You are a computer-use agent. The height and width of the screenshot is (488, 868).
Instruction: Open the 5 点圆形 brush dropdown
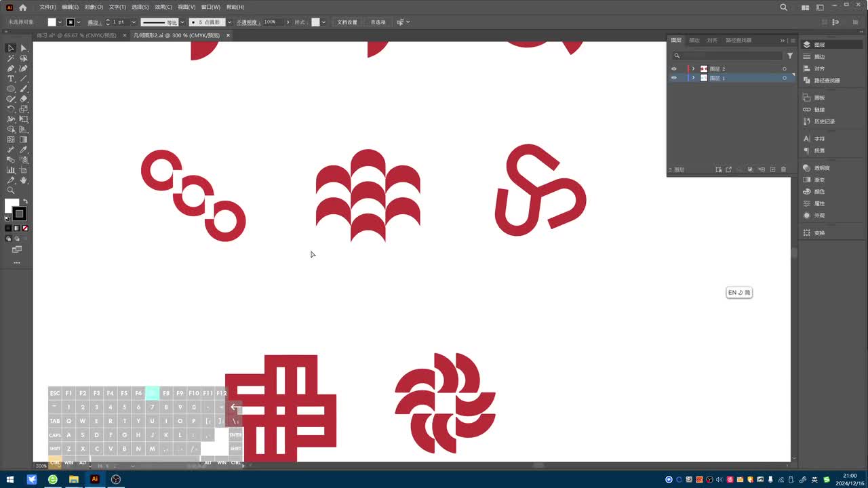[229, 22]
